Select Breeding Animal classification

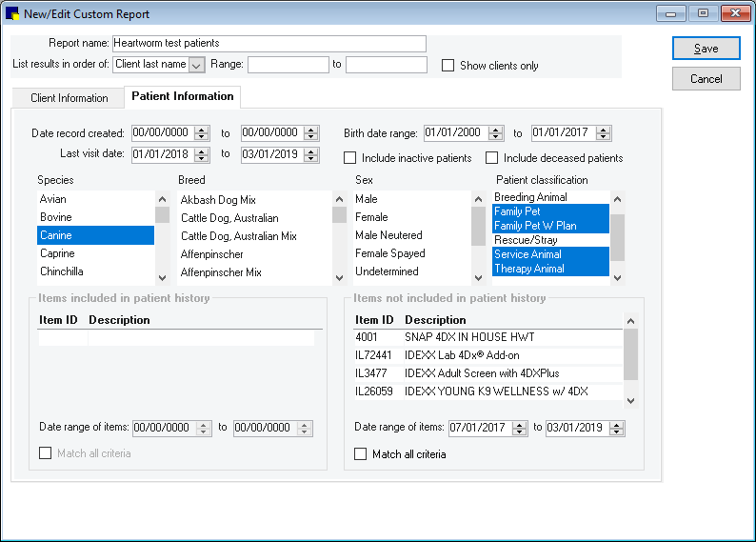550,197
